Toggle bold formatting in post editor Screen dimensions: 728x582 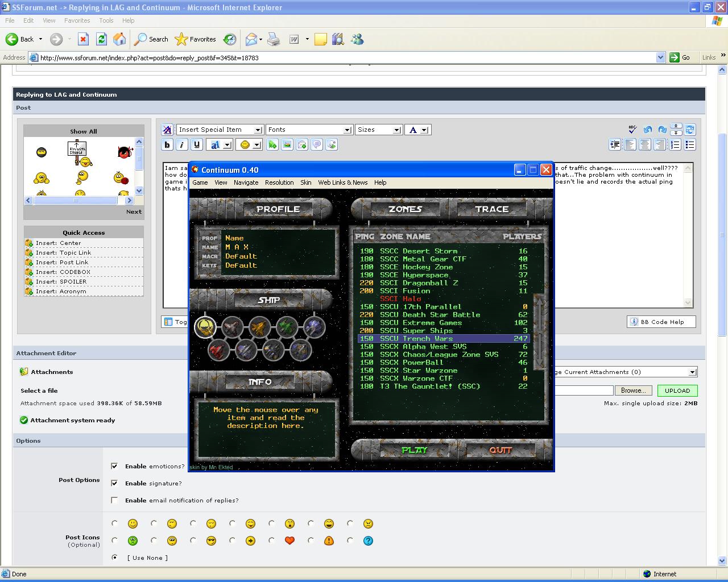(167, 145)
